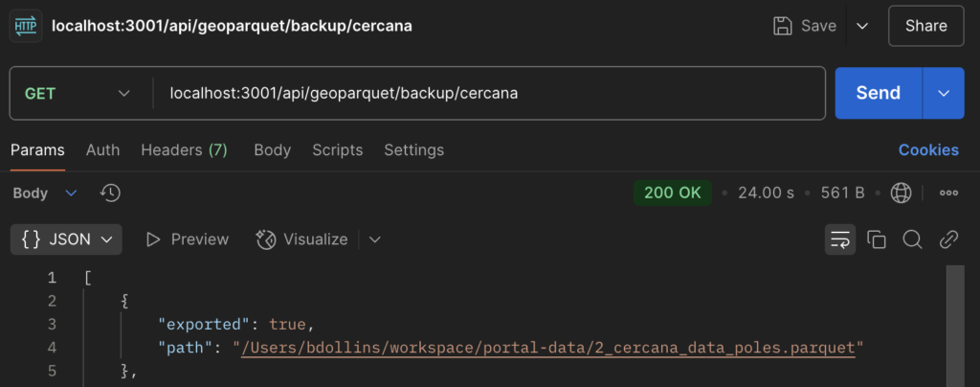Click the Share button

926,26
